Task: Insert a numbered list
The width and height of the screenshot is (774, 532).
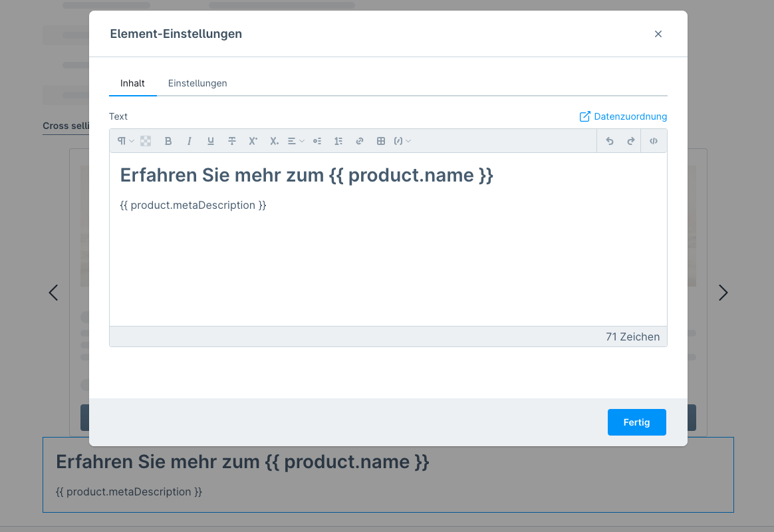Action: pos(338,141)
